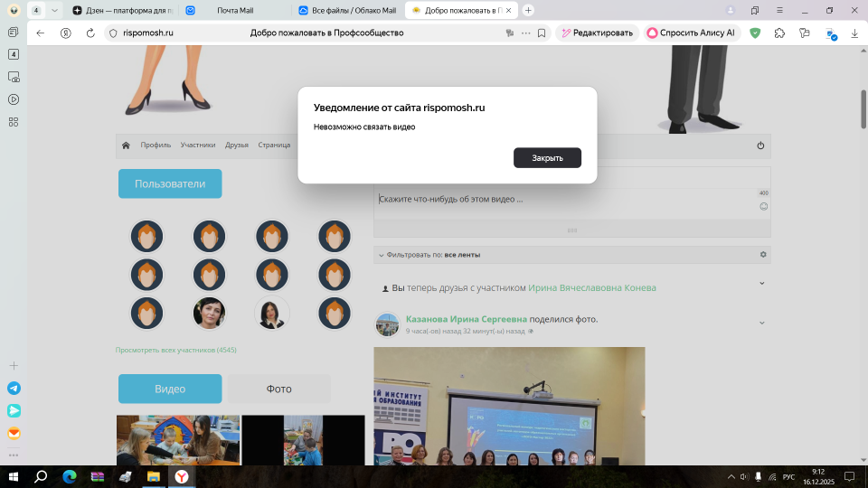Open the emoji smiley picker
The height and width of the screenshot is (488, 868).
(763, 206)
